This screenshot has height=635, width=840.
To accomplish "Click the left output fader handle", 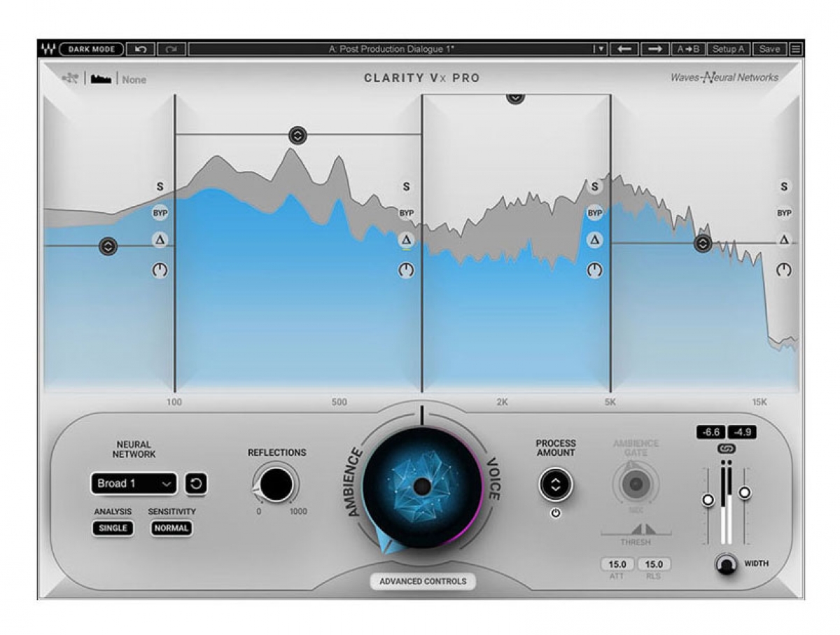I will (708, 499).
